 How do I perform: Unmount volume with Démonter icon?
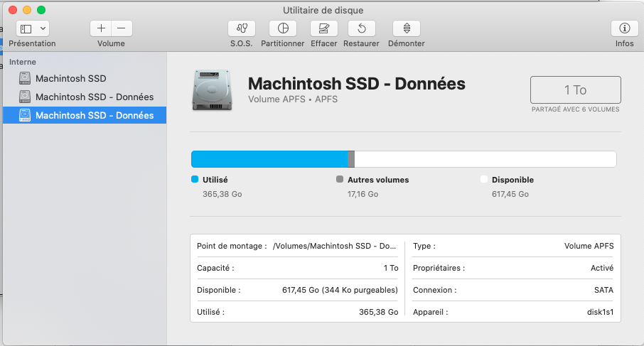[406, 28]
